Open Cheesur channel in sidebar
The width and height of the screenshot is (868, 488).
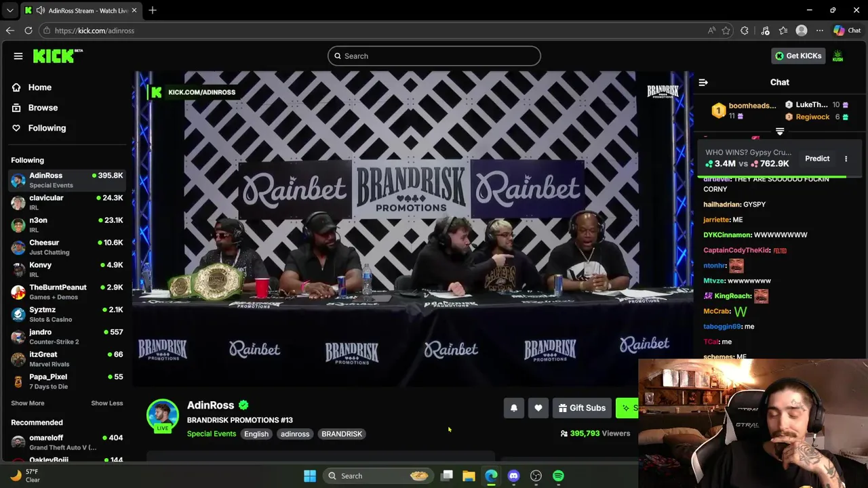pos(66,247)
